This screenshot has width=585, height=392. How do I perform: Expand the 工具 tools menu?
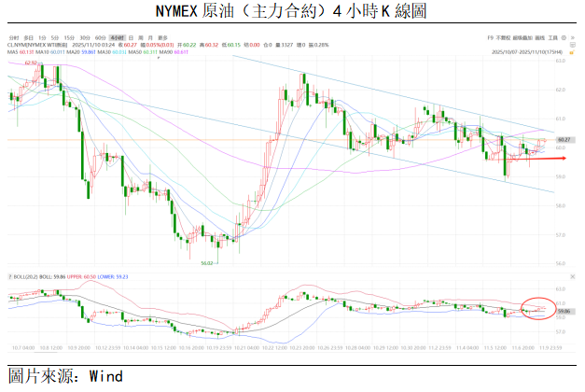point(555,36)
